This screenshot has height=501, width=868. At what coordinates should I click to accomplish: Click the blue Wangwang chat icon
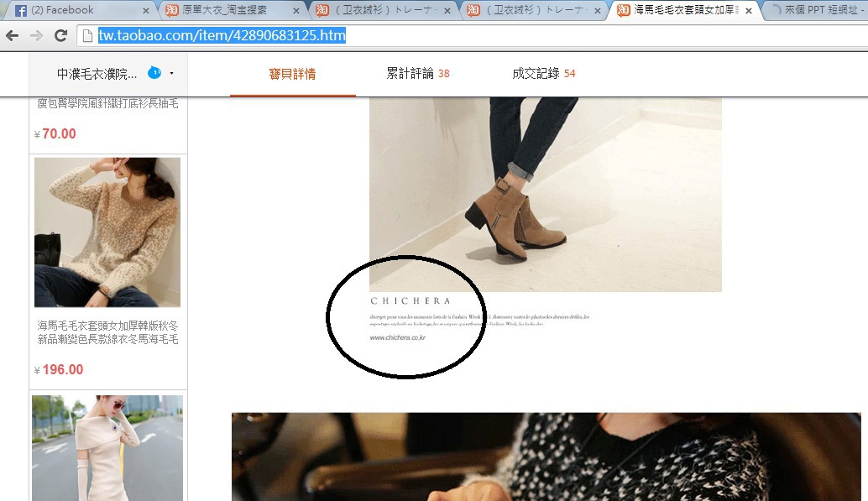pos(154,72)
